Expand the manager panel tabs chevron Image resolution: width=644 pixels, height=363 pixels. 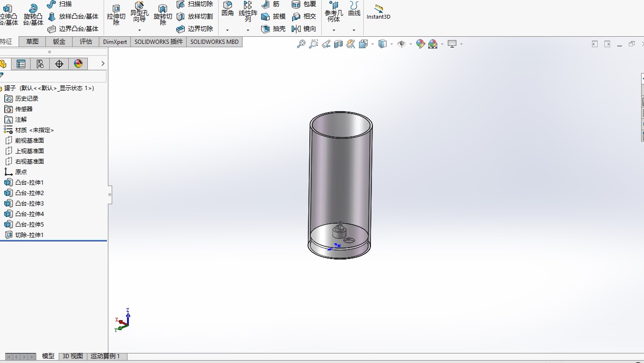(x=103, y=63)
